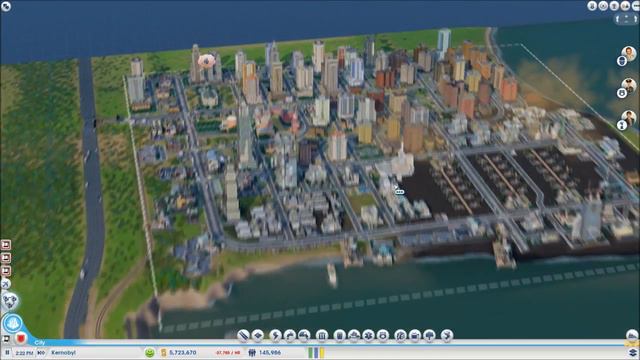640x360 pixels.
Task: Click the second icon in top-right row
Action: click(x=603, y=6)
